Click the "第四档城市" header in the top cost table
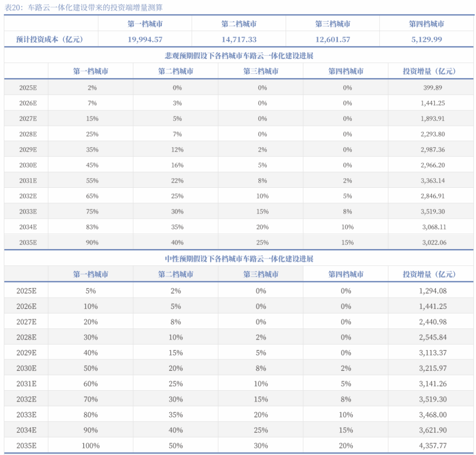The height and width of the screenshot is (455, 476). pos(427,24)
